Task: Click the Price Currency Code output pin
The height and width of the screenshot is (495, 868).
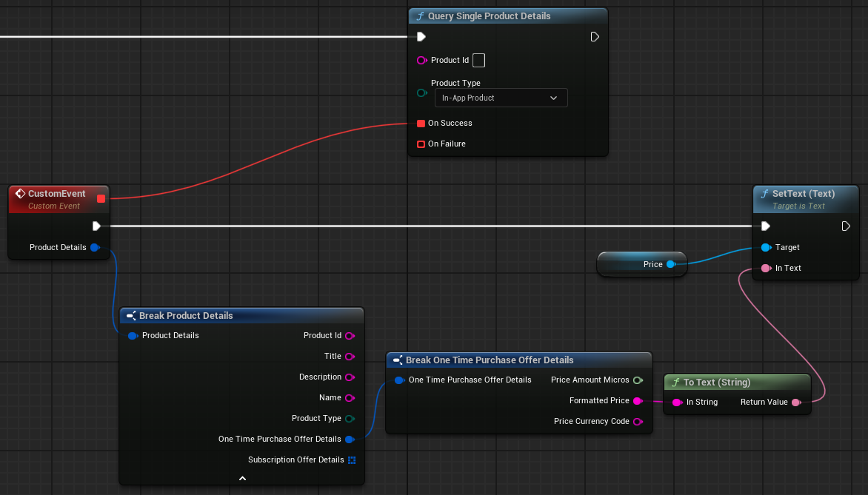Action: 637,422
